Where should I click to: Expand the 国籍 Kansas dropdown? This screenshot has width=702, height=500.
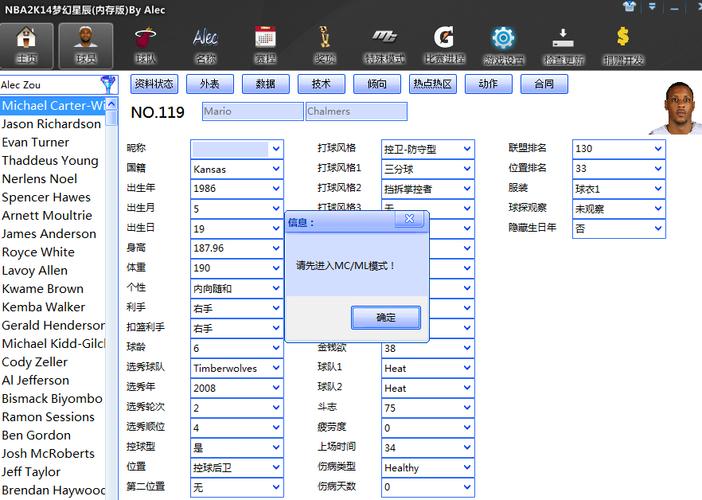276,169
